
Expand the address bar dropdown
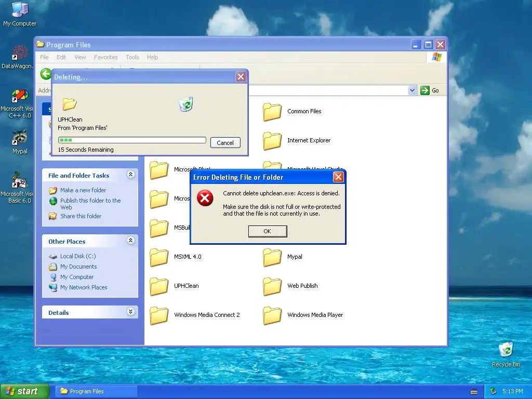pyautogui.click(x=412, y=90)
